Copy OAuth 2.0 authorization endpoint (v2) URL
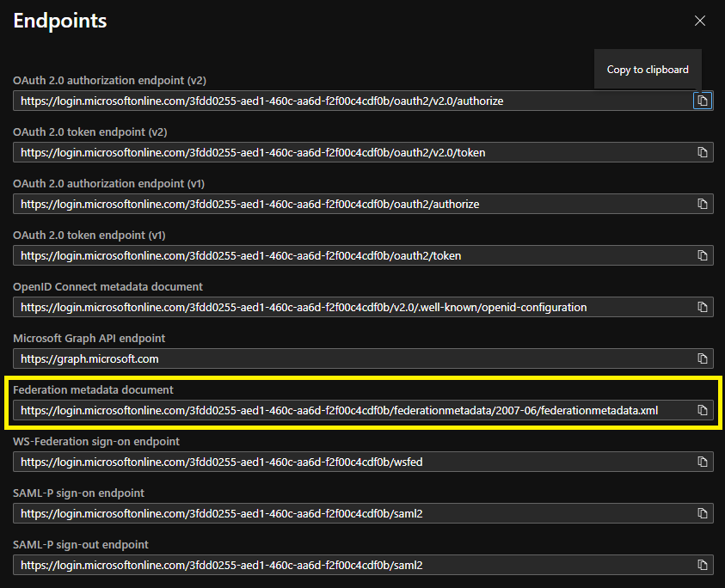The image size is (725, 588). (703, 101)
